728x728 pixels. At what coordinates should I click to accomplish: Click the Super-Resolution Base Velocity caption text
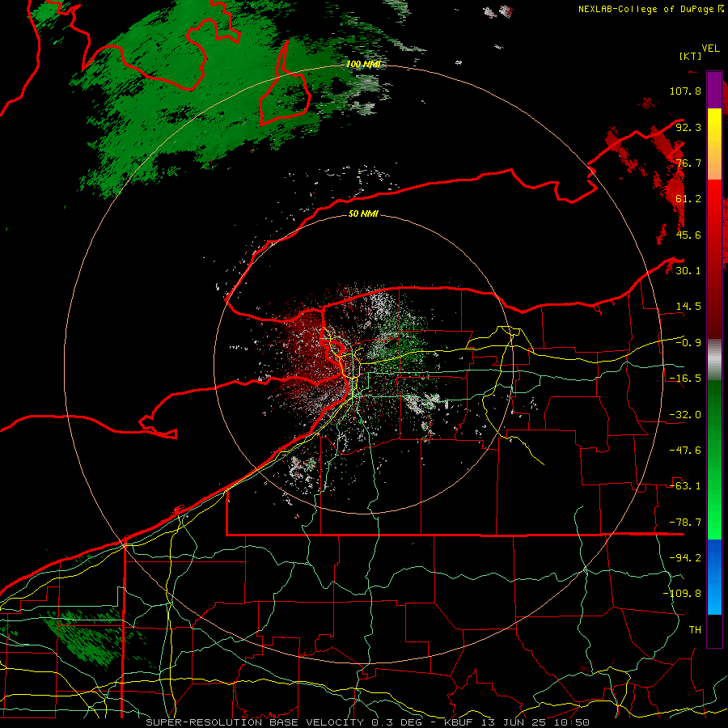pos(368,722)
